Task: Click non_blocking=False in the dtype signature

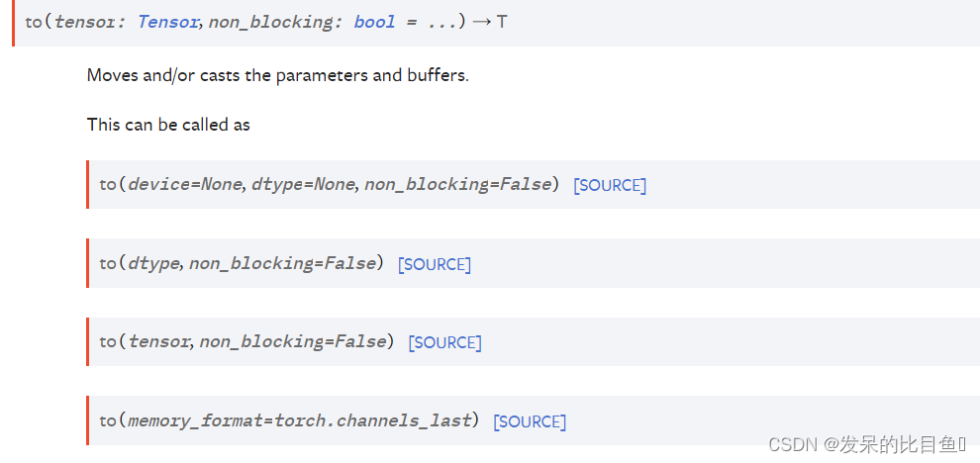Action: coord(282,263)
